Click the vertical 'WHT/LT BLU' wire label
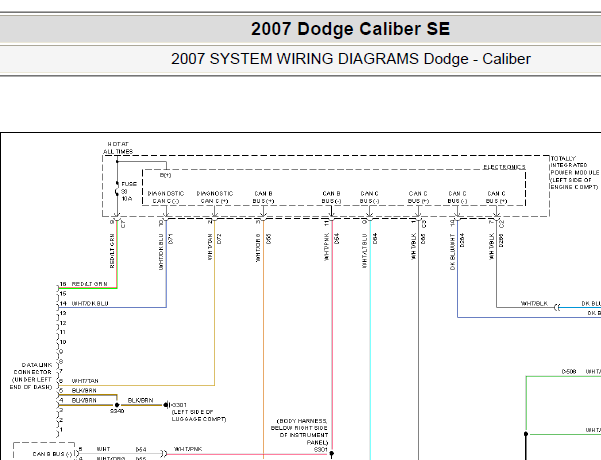Screen dimensions: 601x460 pyautogui.click(x=365, y=251)
